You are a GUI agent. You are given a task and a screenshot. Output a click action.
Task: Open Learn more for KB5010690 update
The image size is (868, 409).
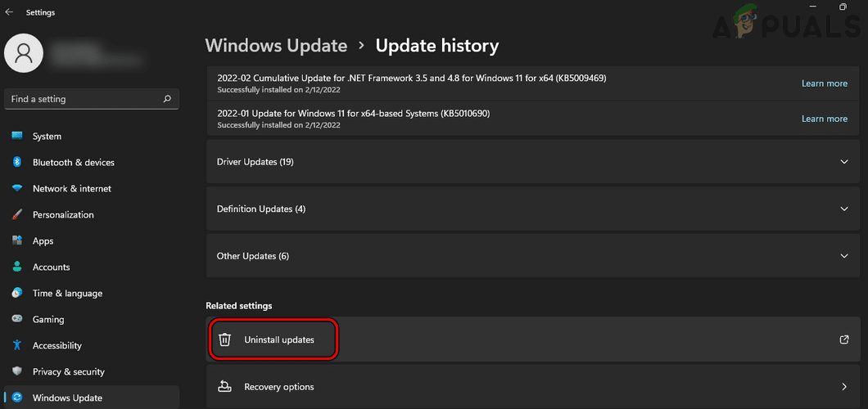coord(824,119)
